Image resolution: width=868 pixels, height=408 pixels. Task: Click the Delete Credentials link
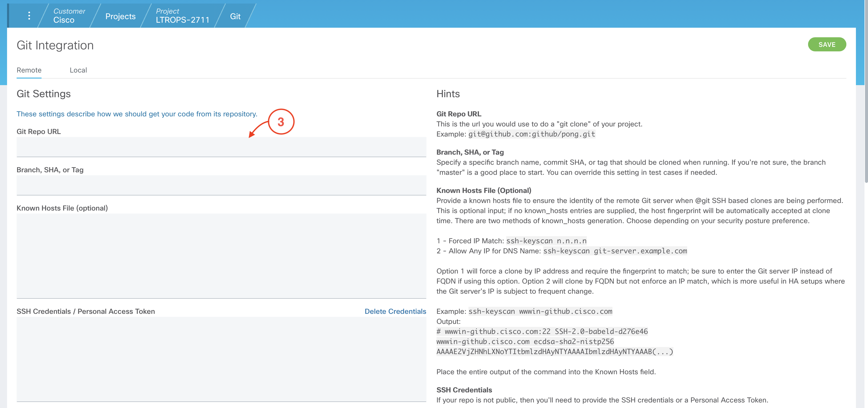pos(395,311)
